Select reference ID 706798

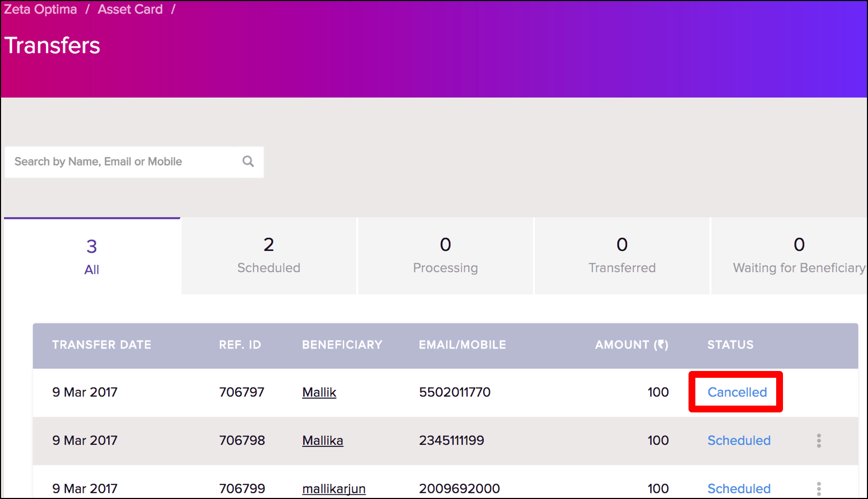(x=242, y=441)
